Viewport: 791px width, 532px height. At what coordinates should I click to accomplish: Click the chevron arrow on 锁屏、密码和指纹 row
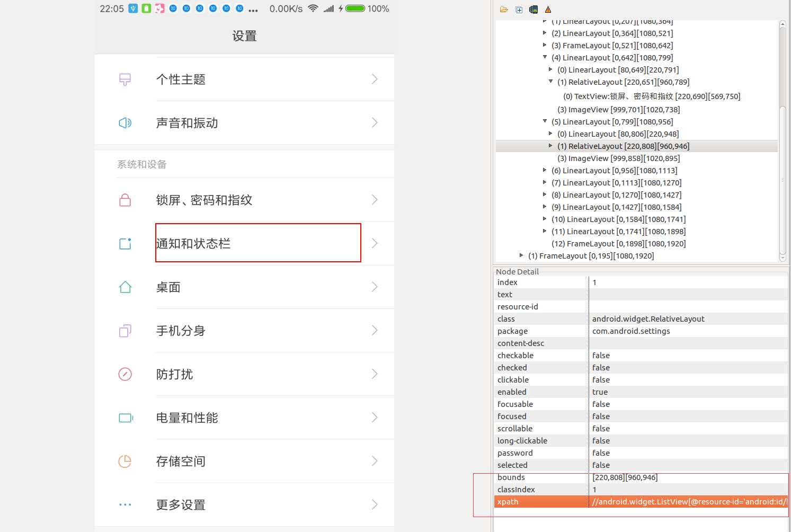coord(375,200)
